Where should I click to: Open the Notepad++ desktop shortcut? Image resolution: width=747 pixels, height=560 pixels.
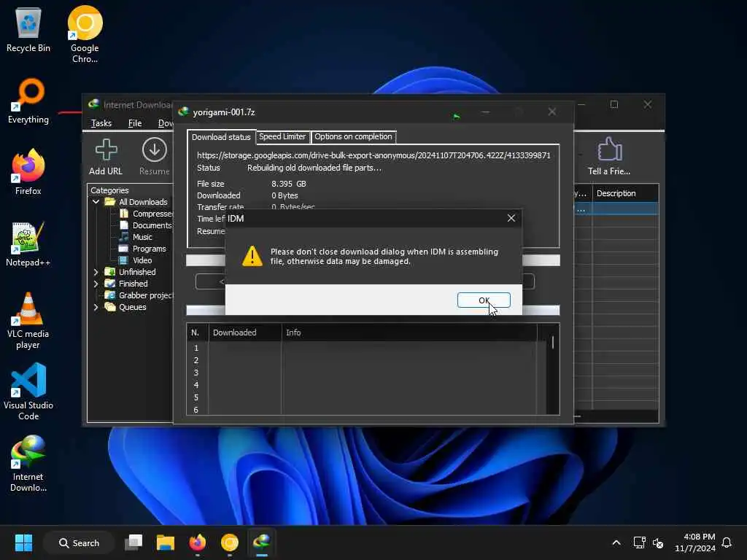(28, 244)
